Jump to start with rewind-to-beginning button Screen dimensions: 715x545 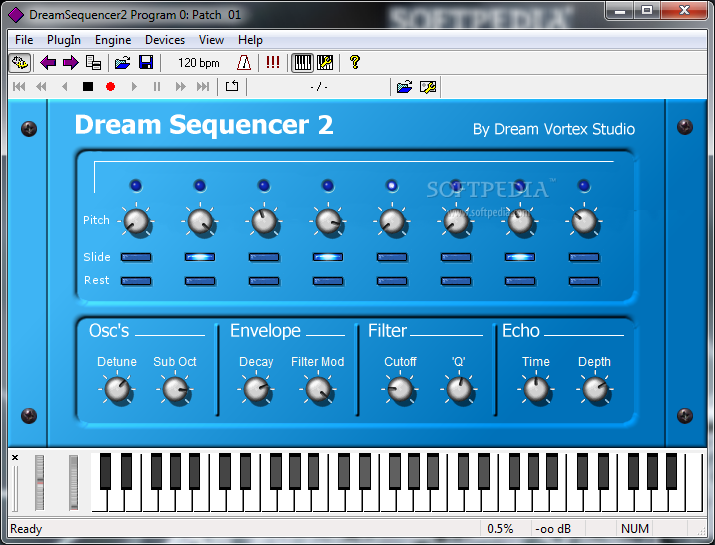pos(19,87)
